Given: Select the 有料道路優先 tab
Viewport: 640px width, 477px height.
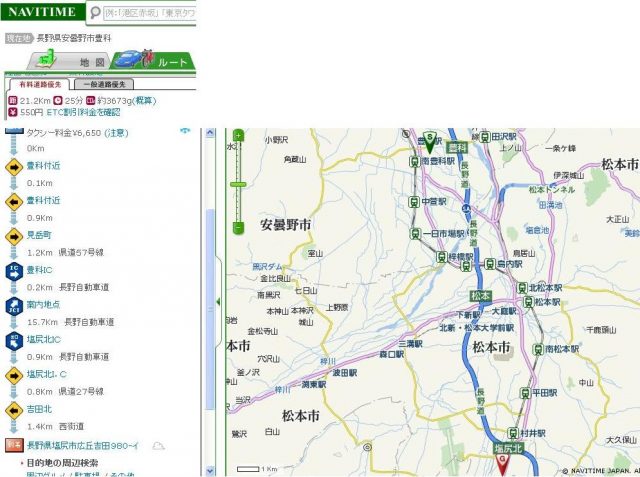Looking at the screenshot, I should click(x=39, y=86).
